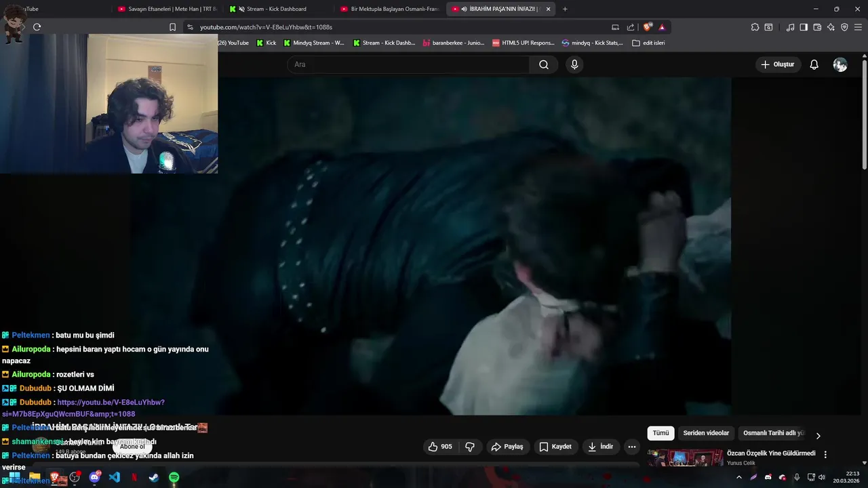Open the taskbar clock showing 22:13

[x=847, y=477]
